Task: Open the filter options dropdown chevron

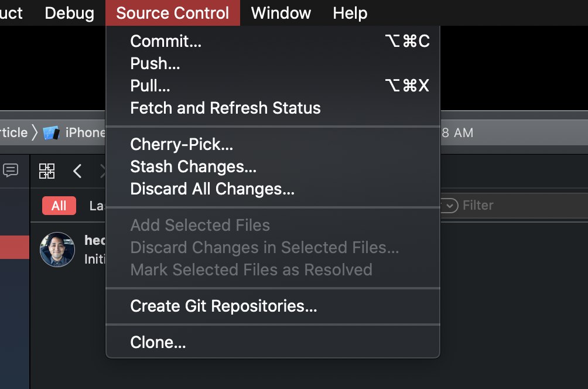Action: [449, 205]
